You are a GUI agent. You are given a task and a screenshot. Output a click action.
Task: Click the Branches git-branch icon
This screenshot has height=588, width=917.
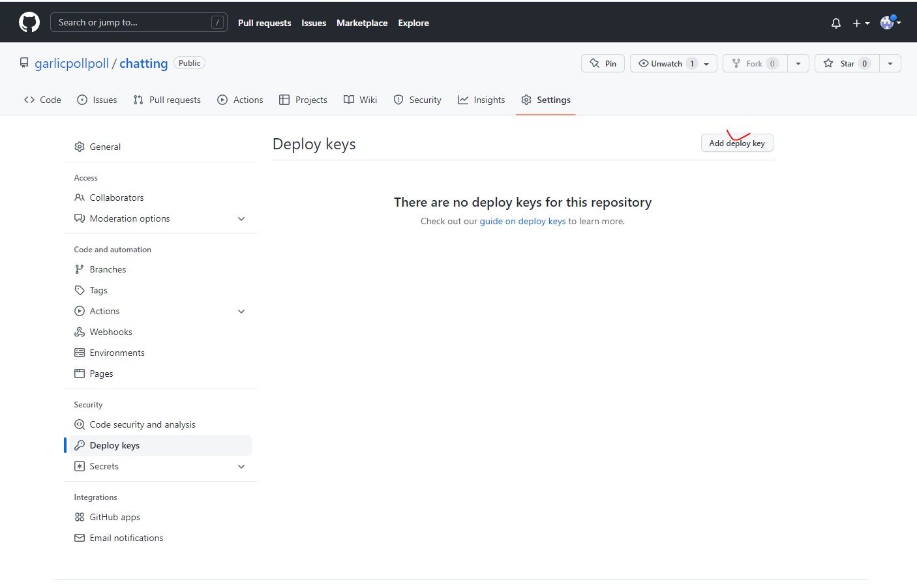(80, 269)
